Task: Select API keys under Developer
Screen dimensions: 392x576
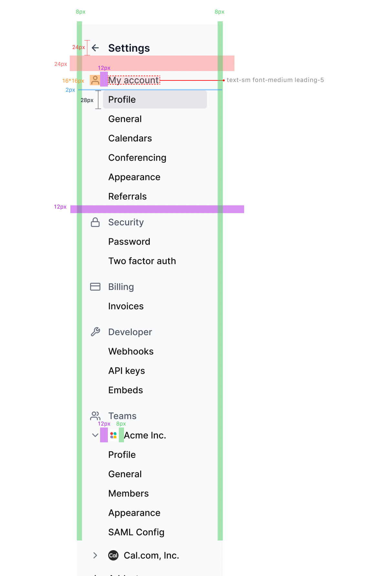Action: click(127, 371)
